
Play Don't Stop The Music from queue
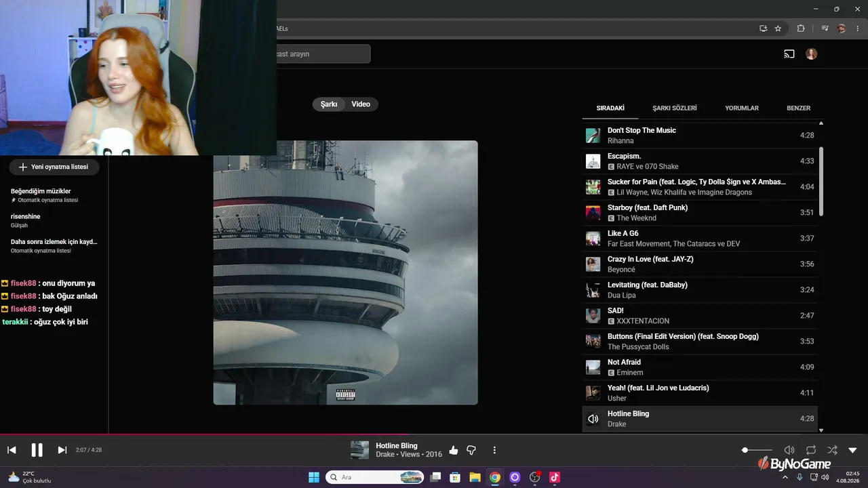coord(700,136)
